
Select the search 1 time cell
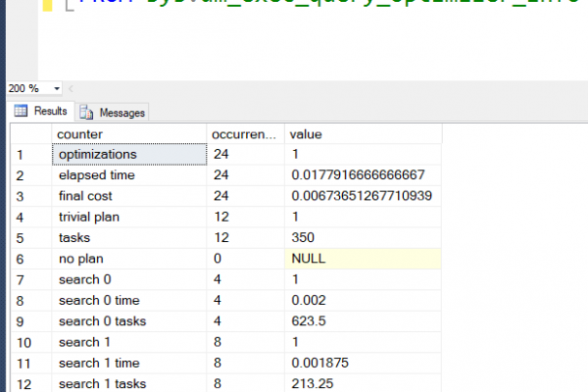pos(129,364)
